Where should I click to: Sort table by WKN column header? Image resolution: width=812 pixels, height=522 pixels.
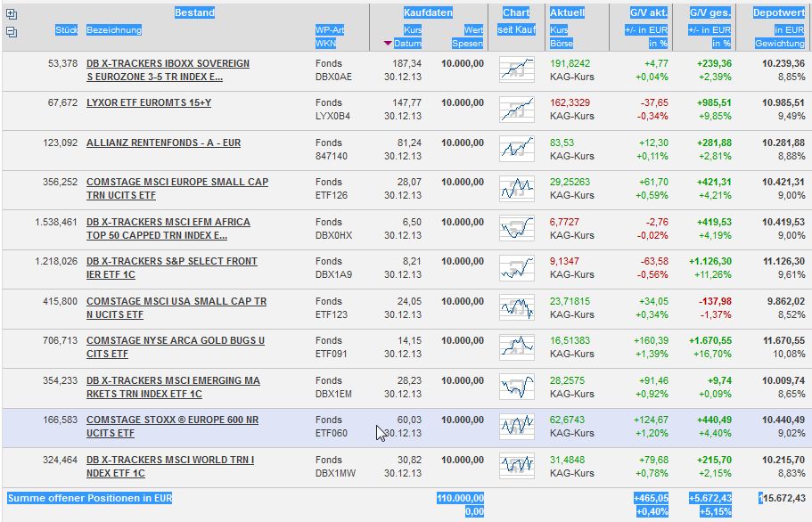pos(325,43)
